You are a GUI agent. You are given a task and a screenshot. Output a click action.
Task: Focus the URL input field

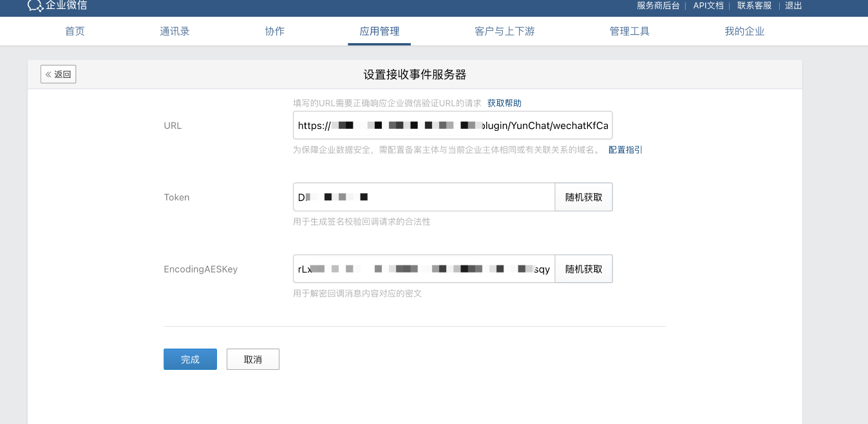(452, 125)
